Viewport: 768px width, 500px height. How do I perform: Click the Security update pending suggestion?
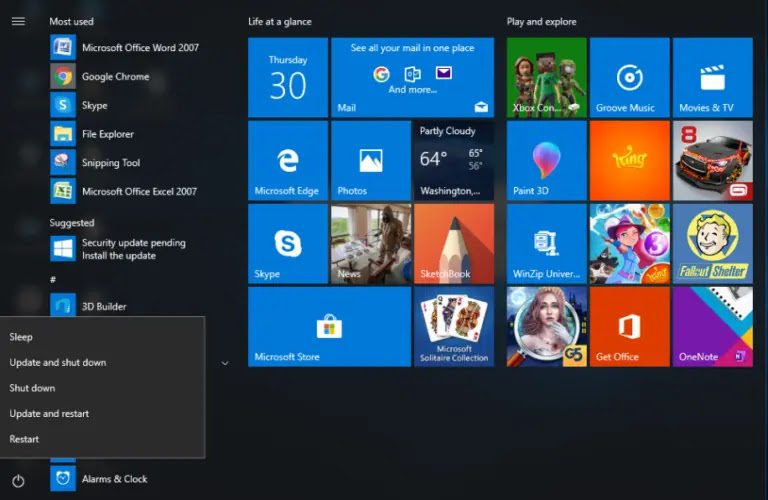[x=118, y=249]
